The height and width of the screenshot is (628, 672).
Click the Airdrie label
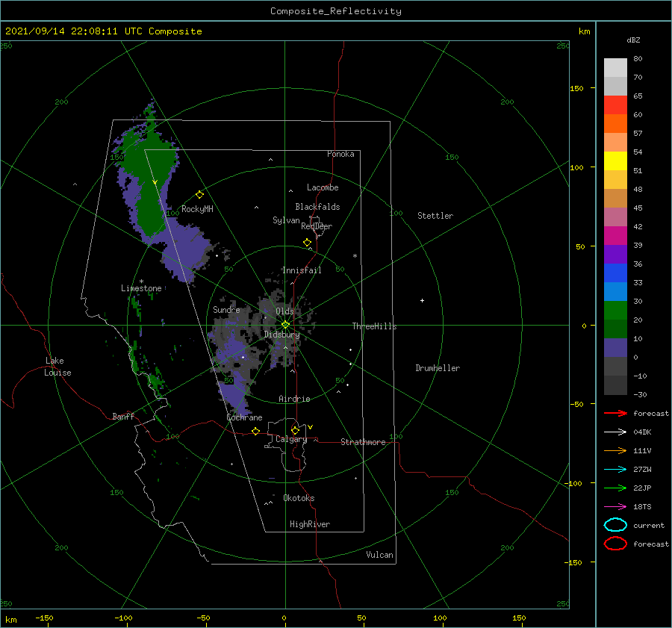(294, 399)
